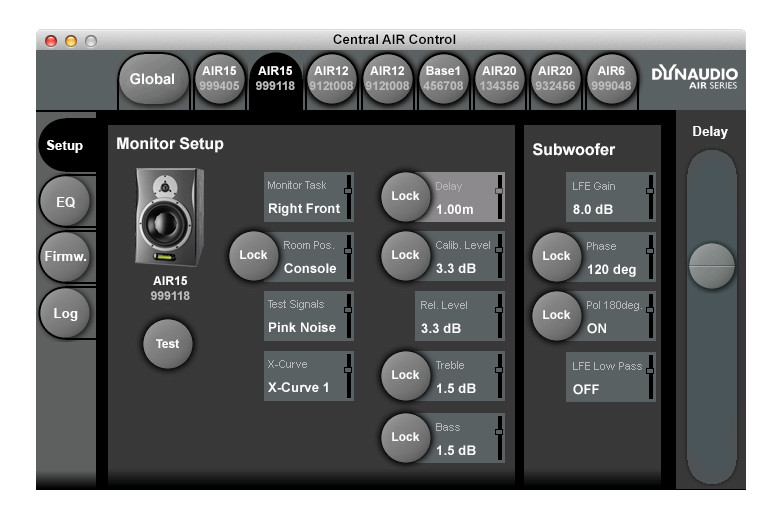Viewport: 779px width, 524px height.
Task: Select the AIR15 999118 monitor tab
Action: pos(275,78)
